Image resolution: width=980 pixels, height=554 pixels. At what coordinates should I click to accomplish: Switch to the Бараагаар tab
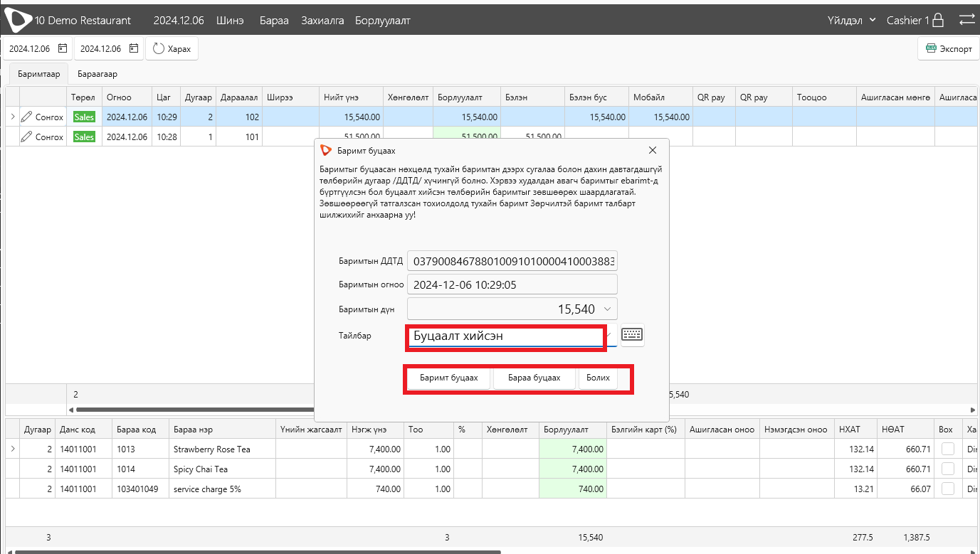click(98, 74)
